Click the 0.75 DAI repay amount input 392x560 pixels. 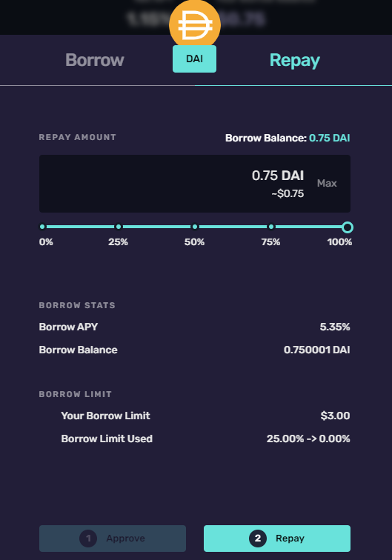click(x=195, y=184)
